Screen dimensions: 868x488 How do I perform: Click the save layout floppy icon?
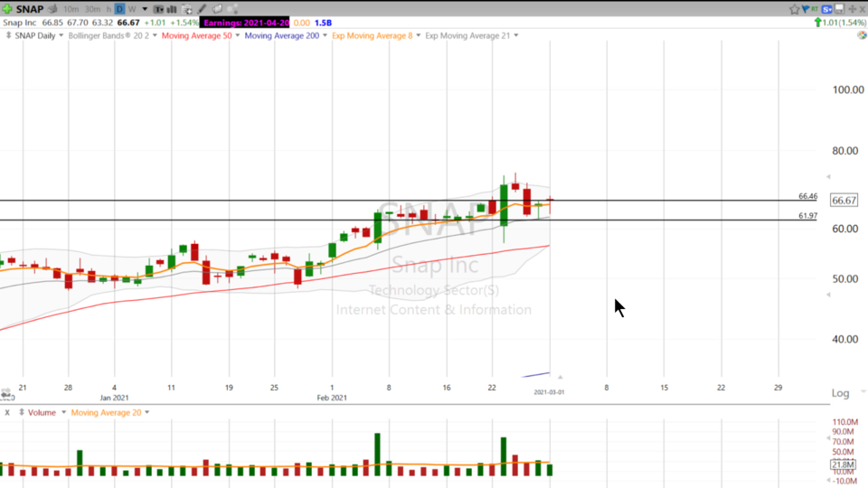840,9
